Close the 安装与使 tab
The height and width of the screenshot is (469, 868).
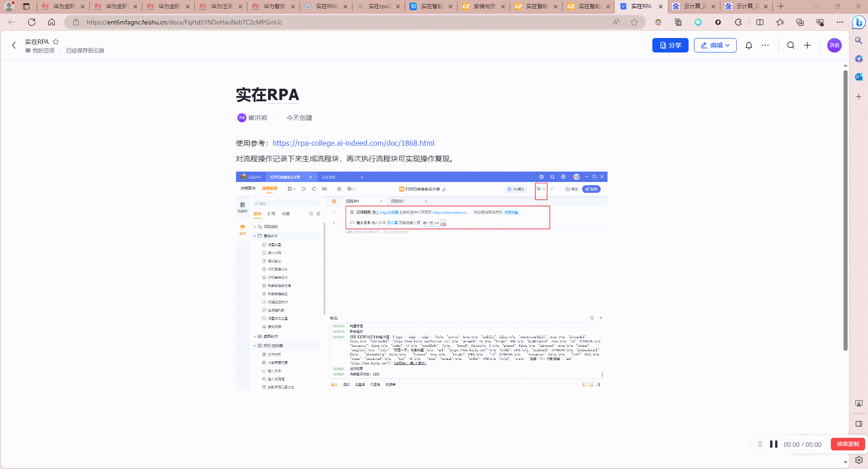point(503,6)
